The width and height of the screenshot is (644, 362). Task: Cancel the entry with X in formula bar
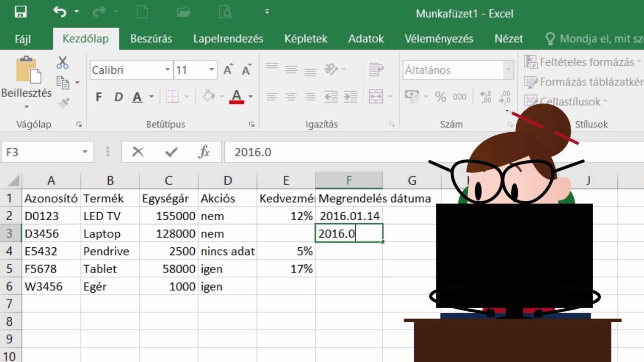click(x=137, y=152)
